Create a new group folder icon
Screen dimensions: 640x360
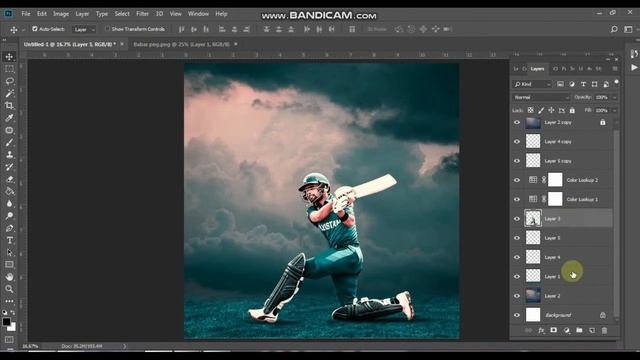tap(579, 330)
